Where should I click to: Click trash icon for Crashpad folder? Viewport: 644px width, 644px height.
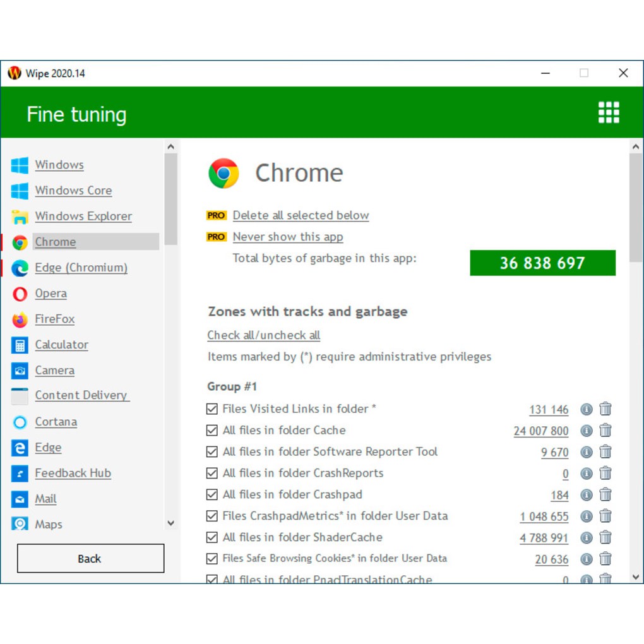pyautogui.click(x=605, y=495)
